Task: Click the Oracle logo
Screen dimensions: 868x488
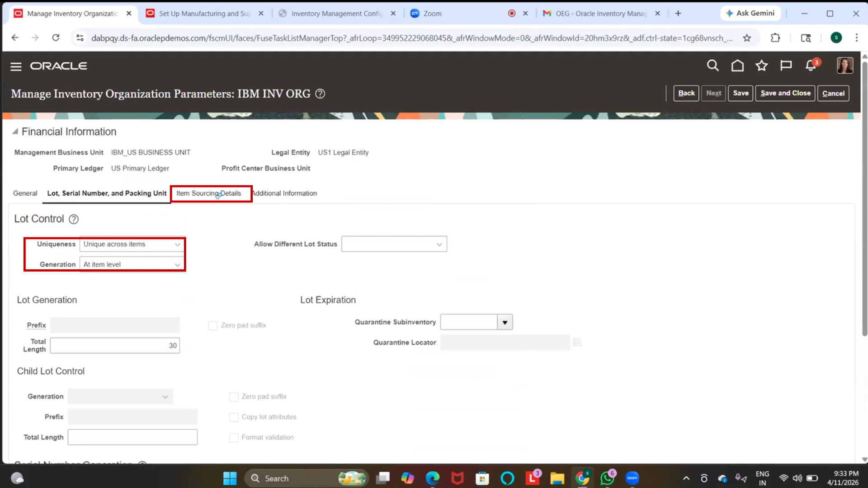Action: (x=58, y=66)
